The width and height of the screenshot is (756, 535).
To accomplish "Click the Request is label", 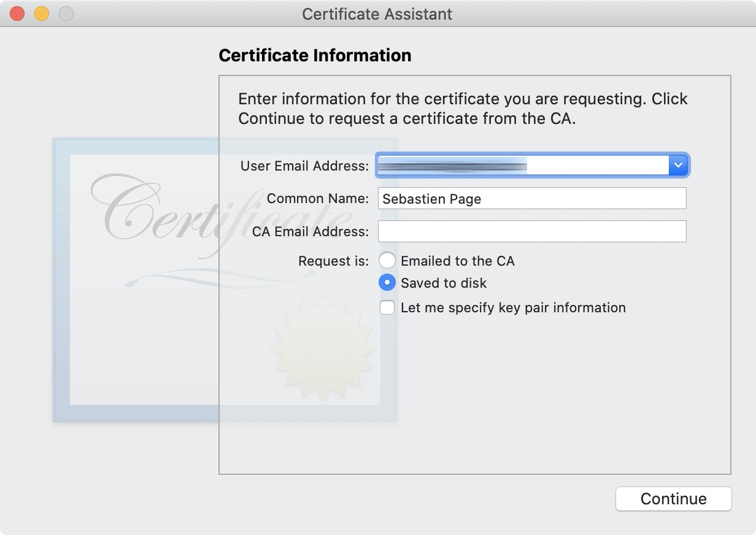I will tap(333, 261).
